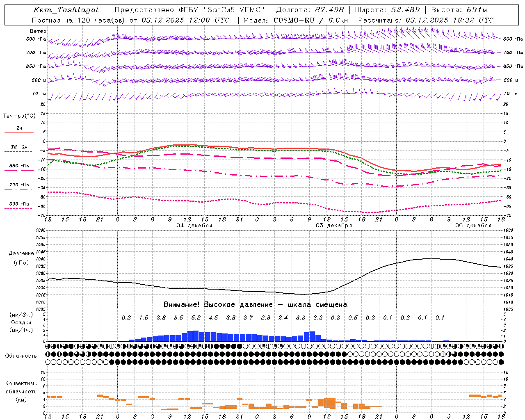Click the 'Долгота: 87.498' value

[310, 10]
